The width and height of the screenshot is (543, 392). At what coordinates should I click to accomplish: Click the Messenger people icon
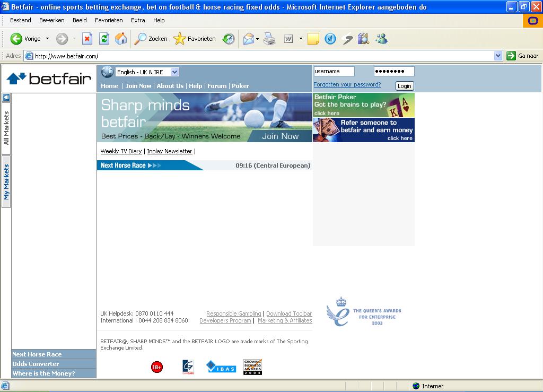[x=381, y=39]
